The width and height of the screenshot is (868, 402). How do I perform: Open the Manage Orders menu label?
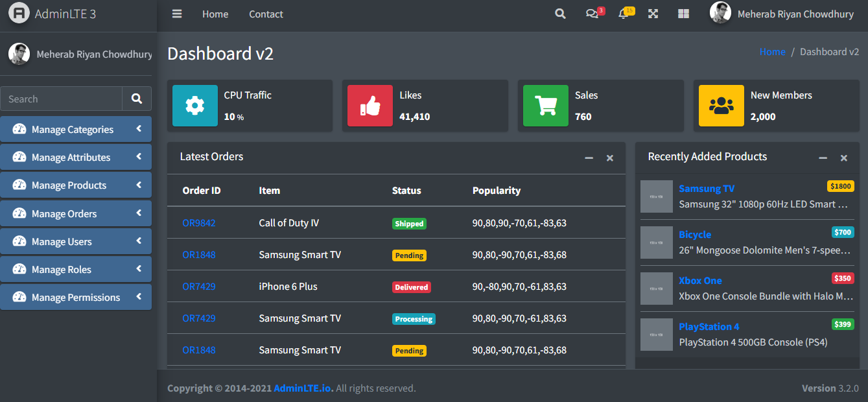64,214
